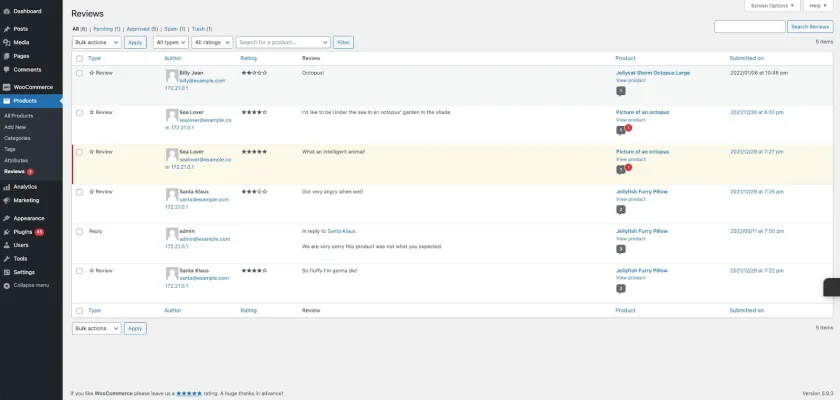Screen dimensions: 840x400
Task: Check the 'Got very angry when wet!' checkbox
Action: click(79, 192)
